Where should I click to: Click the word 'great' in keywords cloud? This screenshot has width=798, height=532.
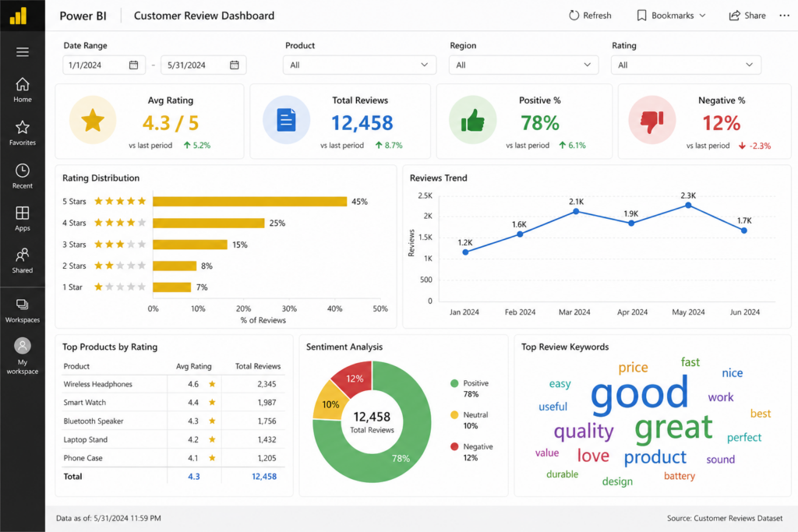[x=673, y=428]
